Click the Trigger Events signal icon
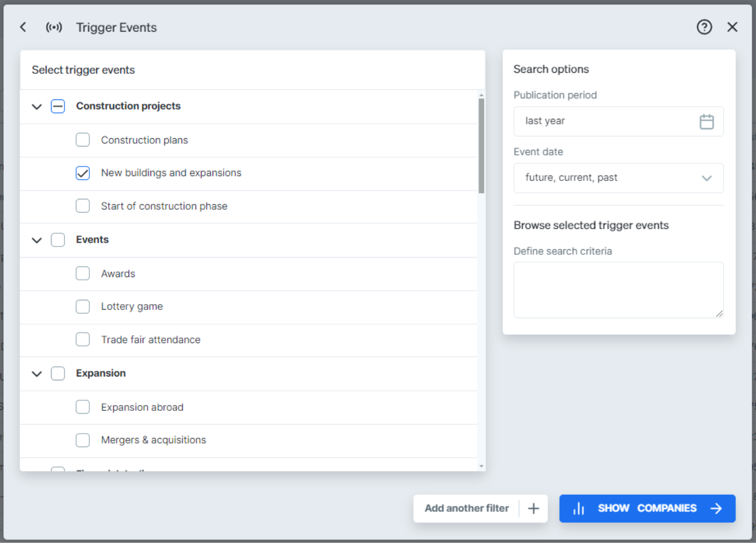The width and height of the screenshot is (756, 543). click(x=54, y=27)
